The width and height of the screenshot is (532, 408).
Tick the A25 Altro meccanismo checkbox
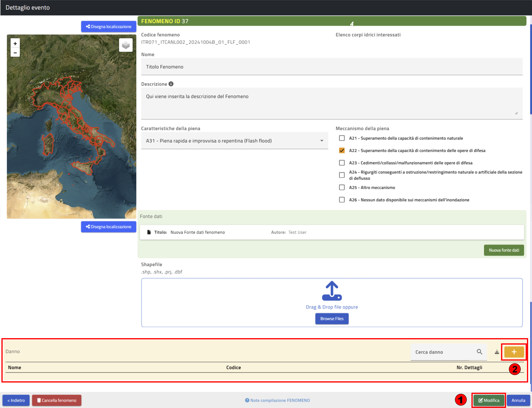342,187
